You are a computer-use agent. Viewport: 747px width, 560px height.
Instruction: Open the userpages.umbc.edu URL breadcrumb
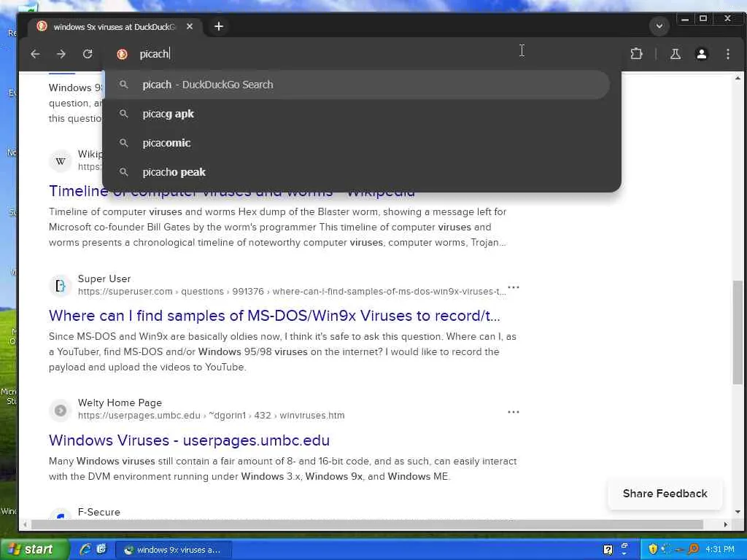point(211,416)
